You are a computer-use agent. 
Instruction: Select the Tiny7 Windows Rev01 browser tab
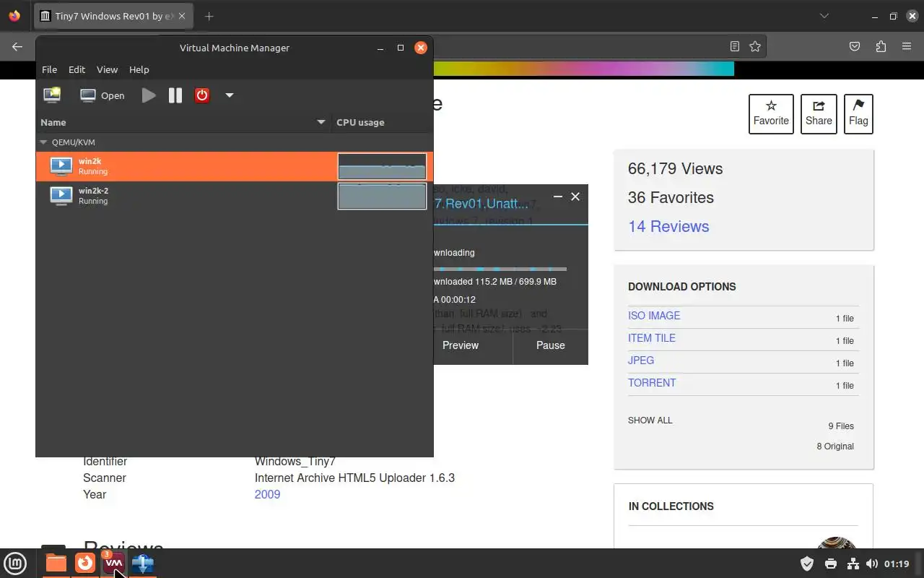(114, 16)
